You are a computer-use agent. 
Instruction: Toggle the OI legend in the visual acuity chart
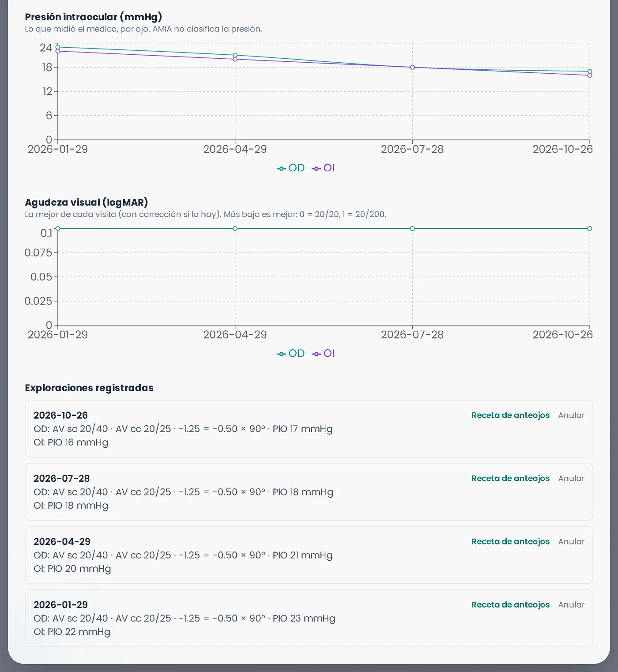(323, 354)
